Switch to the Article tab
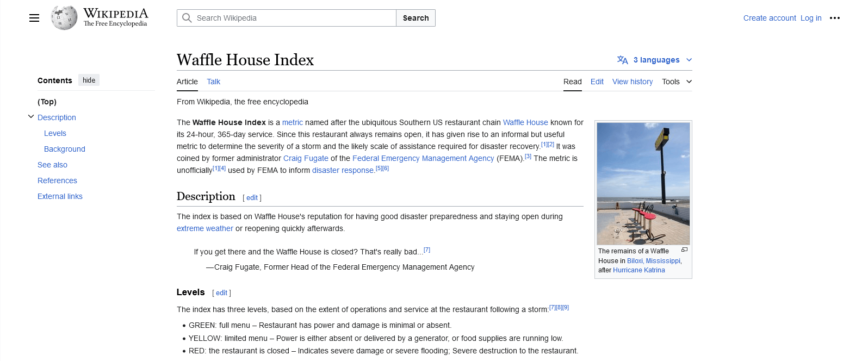Screen dimensions: 868x361 (187, 82)
